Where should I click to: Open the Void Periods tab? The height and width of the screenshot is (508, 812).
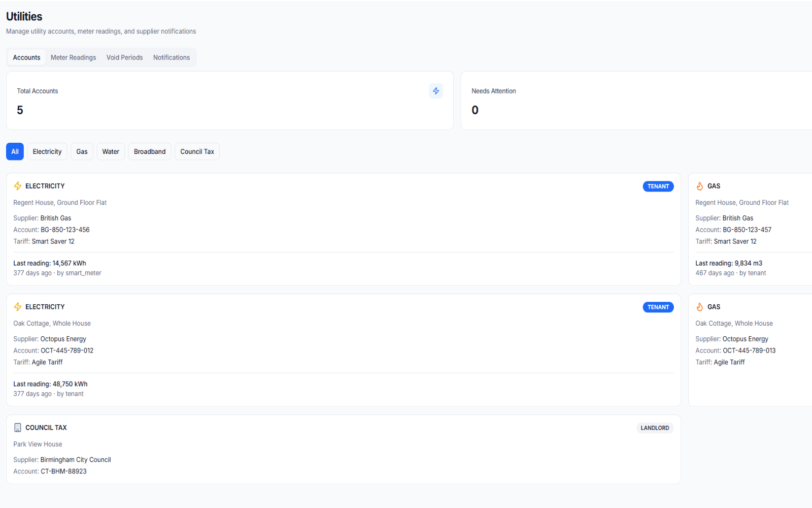coord(124,57)
